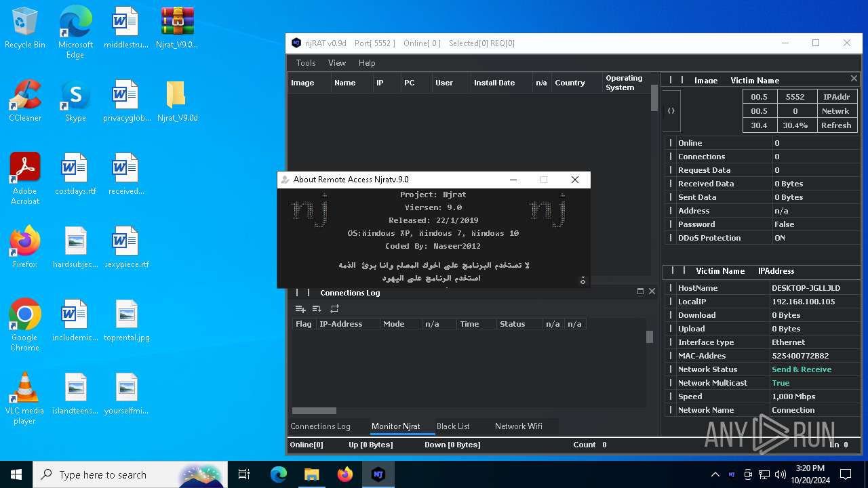This screenshot has width=868, height=488.
Task: Select the Received Data row
Action: coord(762,184)
